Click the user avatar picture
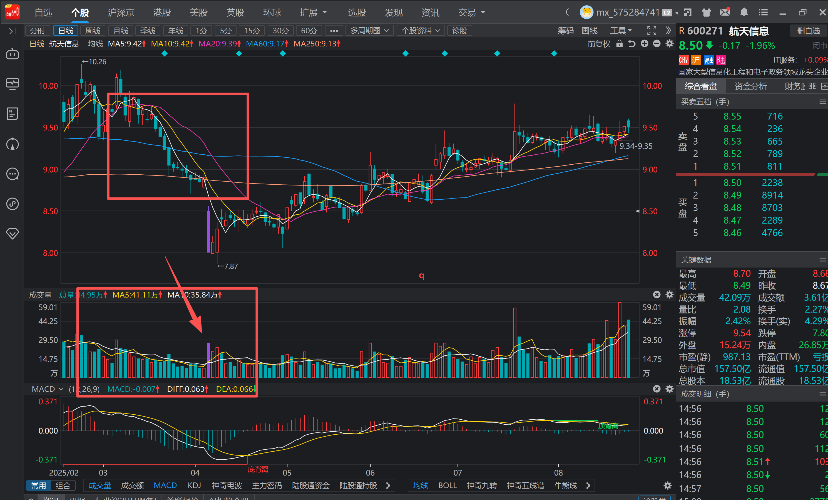828x500 pixels. (x=586, y=12)
